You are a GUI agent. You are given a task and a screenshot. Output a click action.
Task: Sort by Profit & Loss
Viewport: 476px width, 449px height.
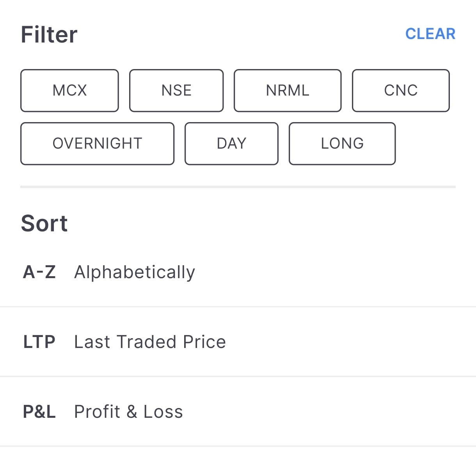click(x=128, y=412)
